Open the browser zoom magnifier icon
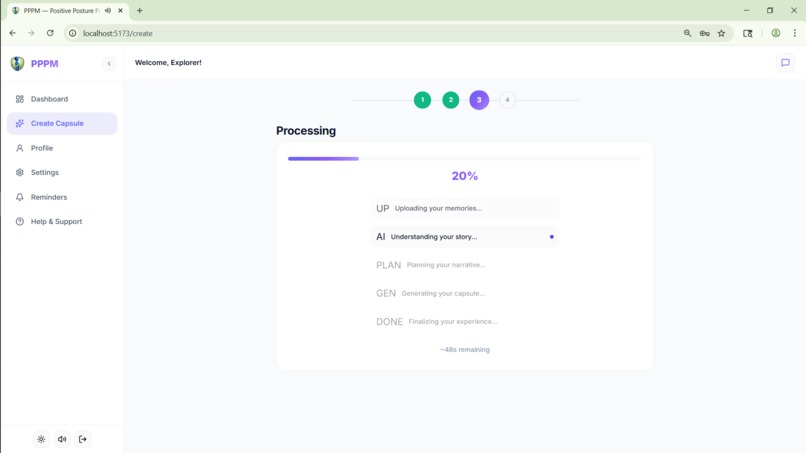Image resolution: width=806 pixels, height=453 pixels. tap(687, 33)
